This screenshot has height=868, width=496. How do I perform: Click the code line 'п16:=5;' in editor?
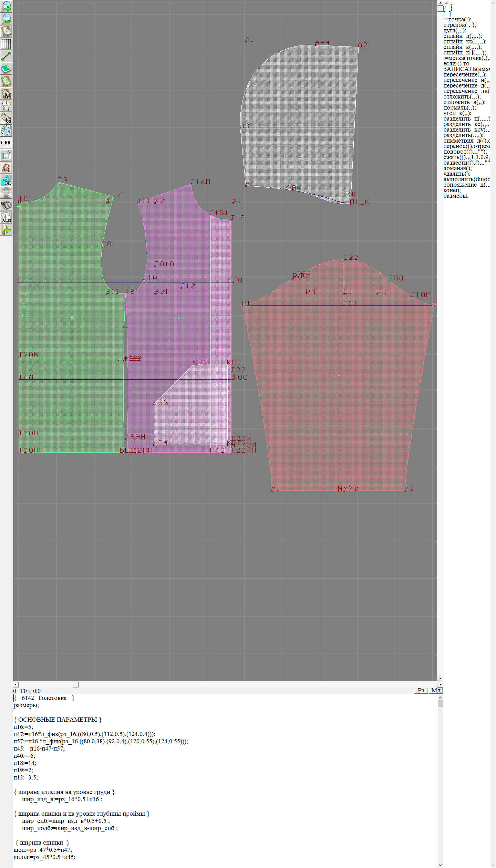point(23,727)
